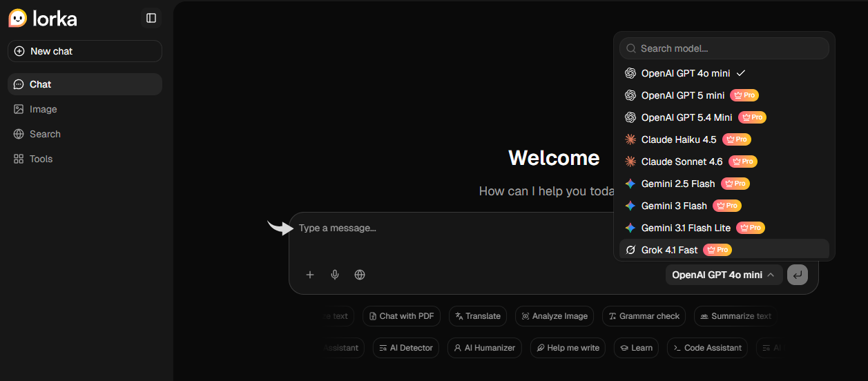Activate microphone voice input

tap(335, 275)
